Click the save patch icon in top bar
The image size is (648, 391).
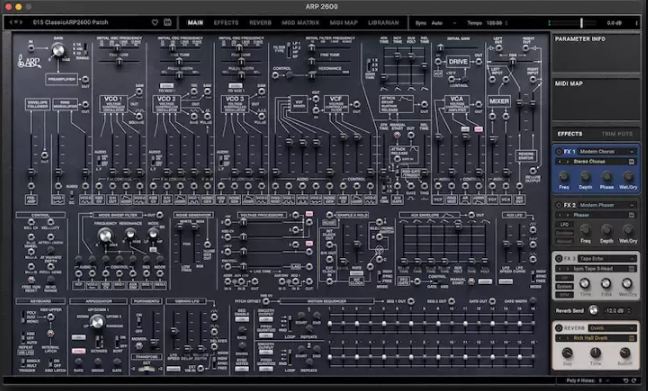pos(167,22)
